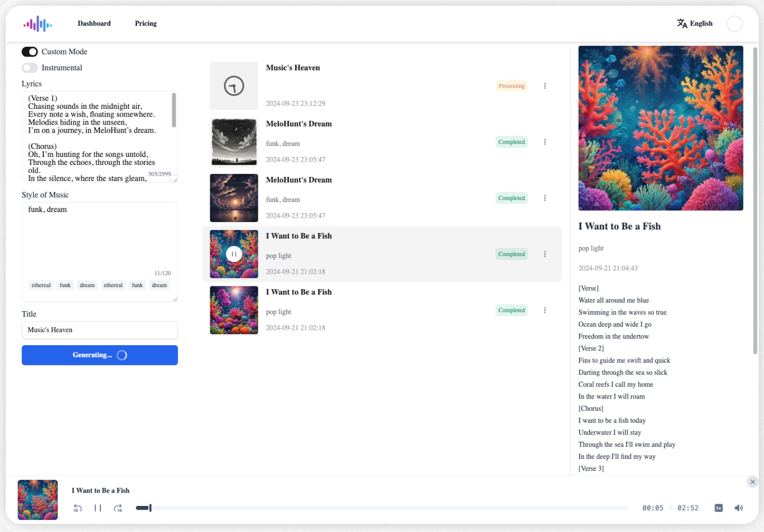Click the MeloHunt logo in the header

[38, 23]
